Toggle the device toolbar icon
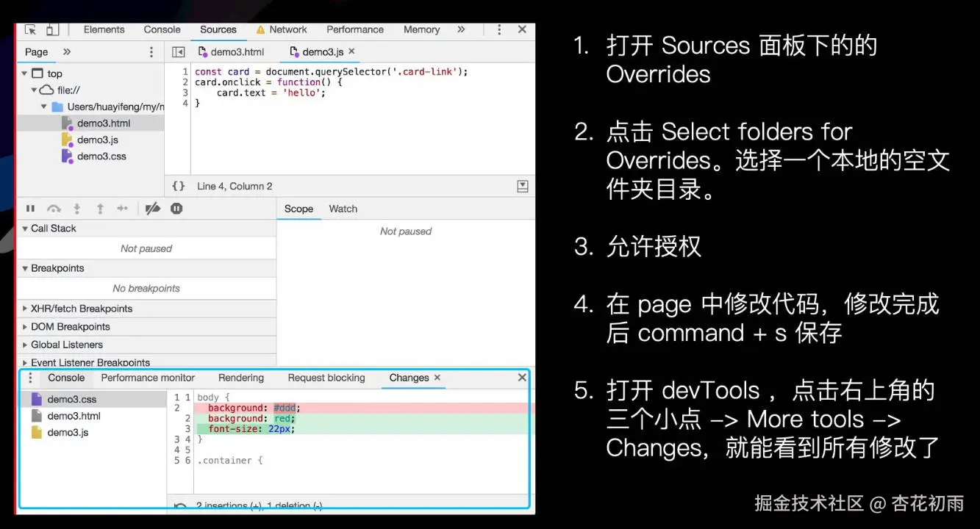 click(x=52, y=30)
